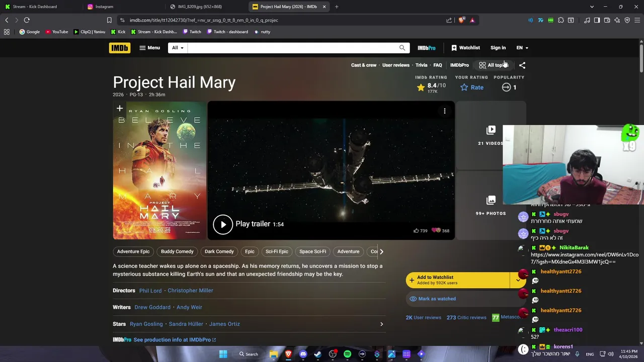Open 273 Critic reviews
644x362 pixels.
point(466,318)
